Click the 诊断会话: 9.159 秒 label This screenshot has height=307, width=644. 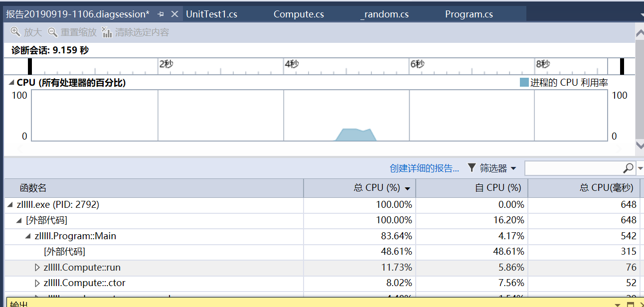point(50,50)
